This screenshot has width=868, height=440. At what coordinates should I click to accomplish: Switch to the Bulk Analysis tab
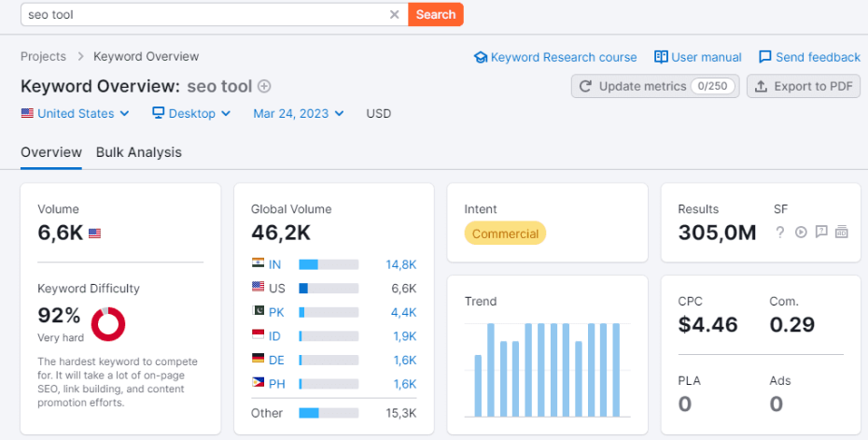point(139,152)
